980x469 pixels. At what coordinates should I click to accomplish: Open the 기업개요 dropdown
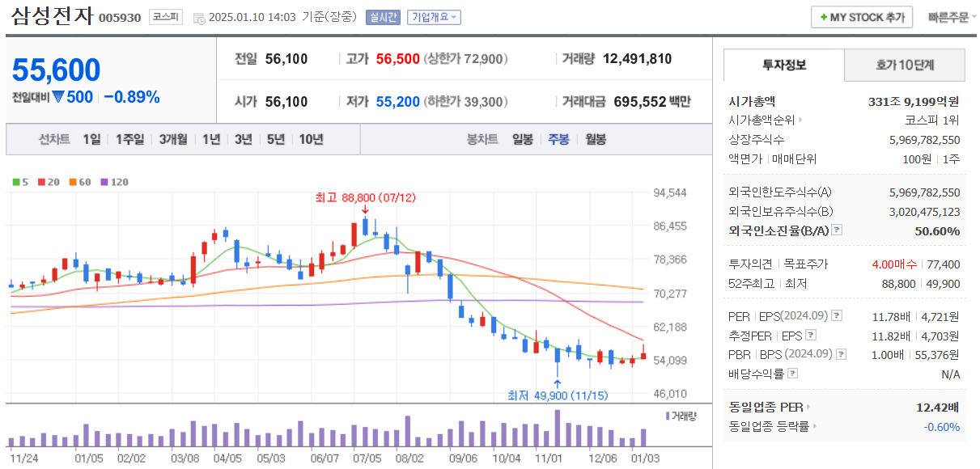(435, 18)
